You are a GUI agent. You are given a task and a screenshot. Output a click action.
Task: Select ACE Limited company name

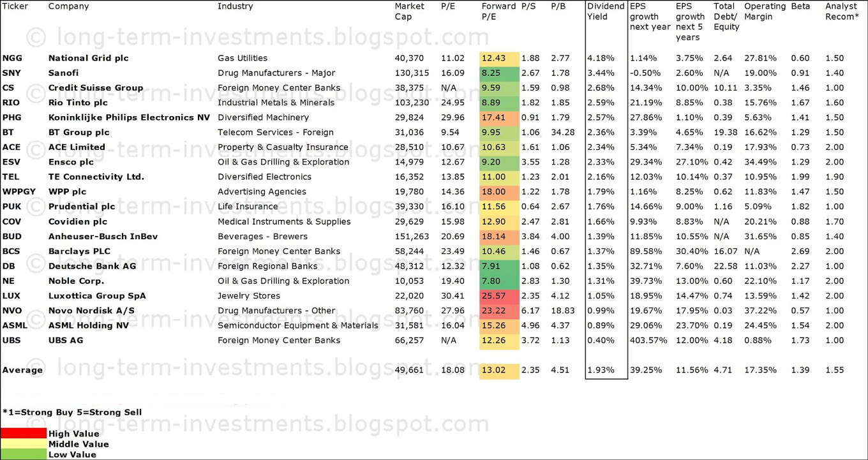tap(77, 147)
